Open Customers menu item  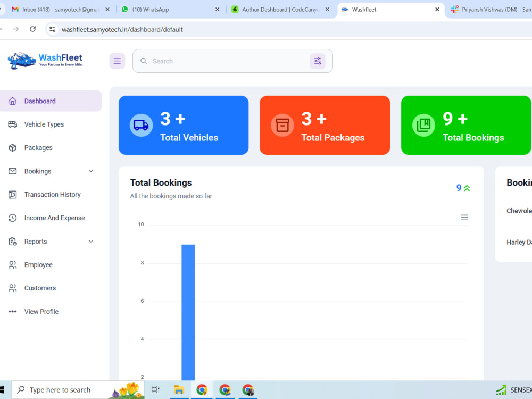(51, 288)
